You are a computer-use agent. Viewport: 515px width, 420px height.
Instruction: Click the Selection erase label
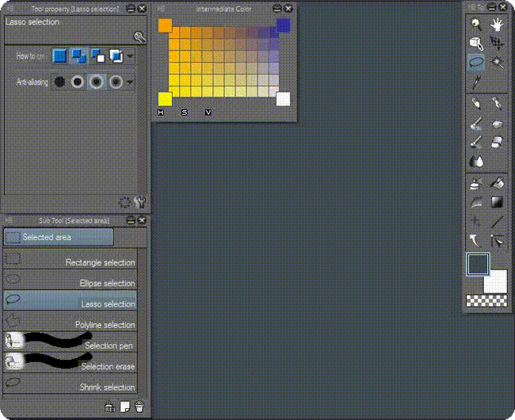(x=108, y=366)
